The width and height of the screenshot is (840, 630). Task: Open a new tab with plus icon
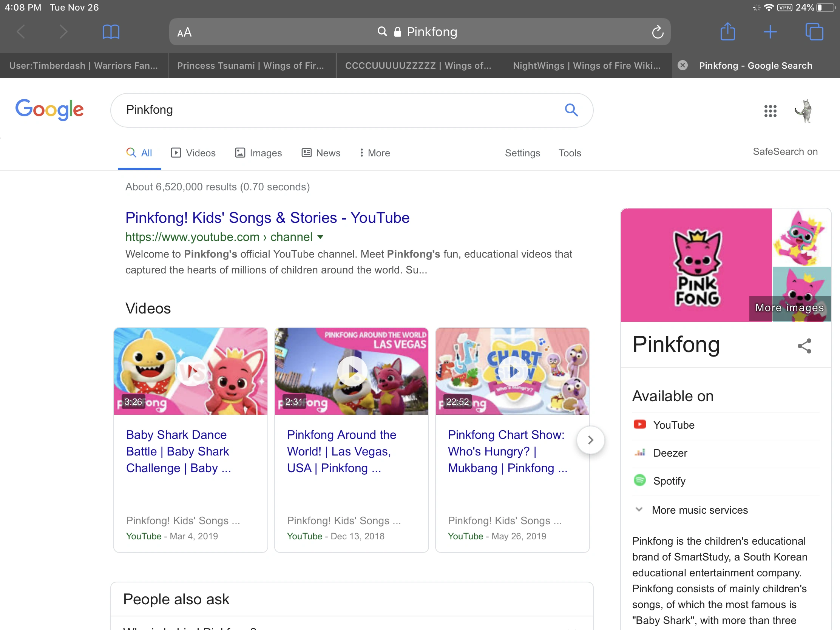click(x=770, y=32)
